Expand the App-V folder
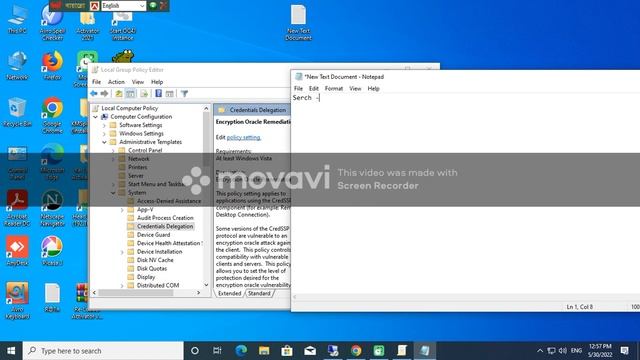Viewport: 640px width, 360px height. click(122, 210)
